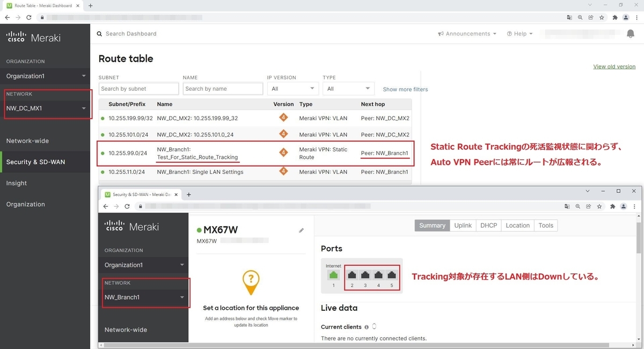Click the Cisco Meraki logo in the front window
The height and width of the screenshot is (349, 644).
(131, 227)
